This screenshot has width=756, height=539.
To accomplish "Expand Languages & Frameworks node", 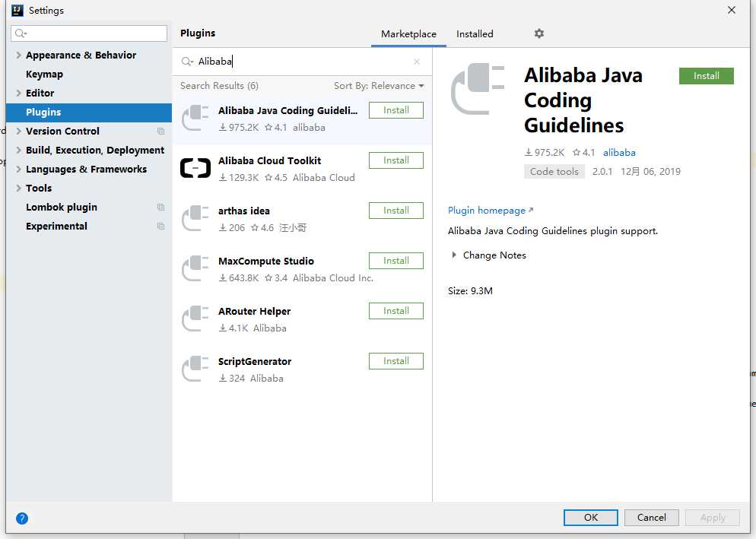I will tap(18, 170).
